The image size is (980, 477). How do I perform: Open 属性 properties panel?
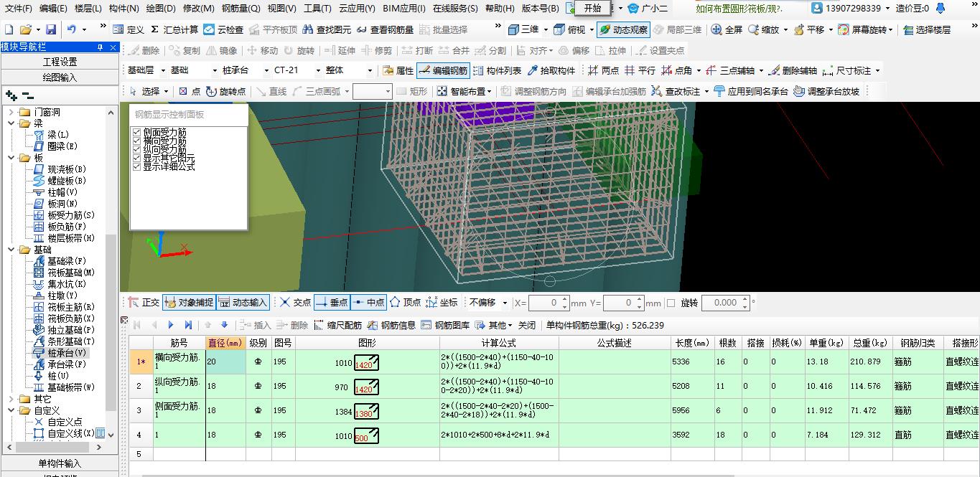point(398,70)
